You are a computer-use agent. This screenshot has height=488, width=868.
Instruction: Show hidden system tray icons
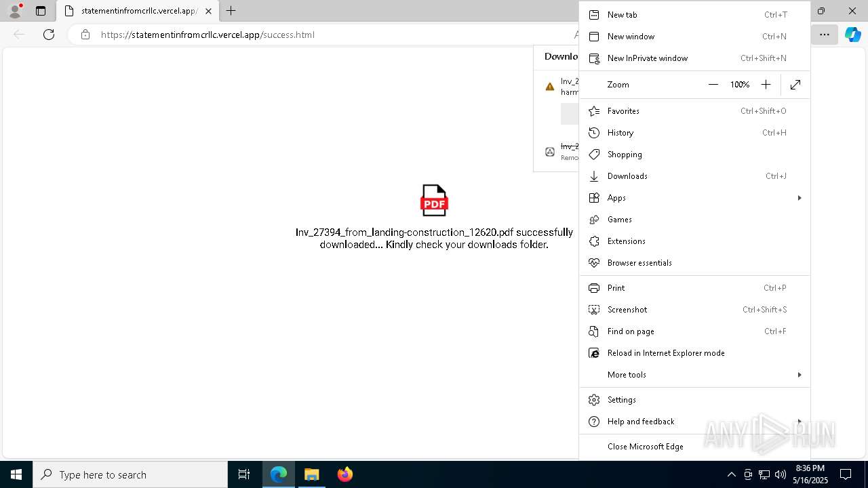point(731,474)
